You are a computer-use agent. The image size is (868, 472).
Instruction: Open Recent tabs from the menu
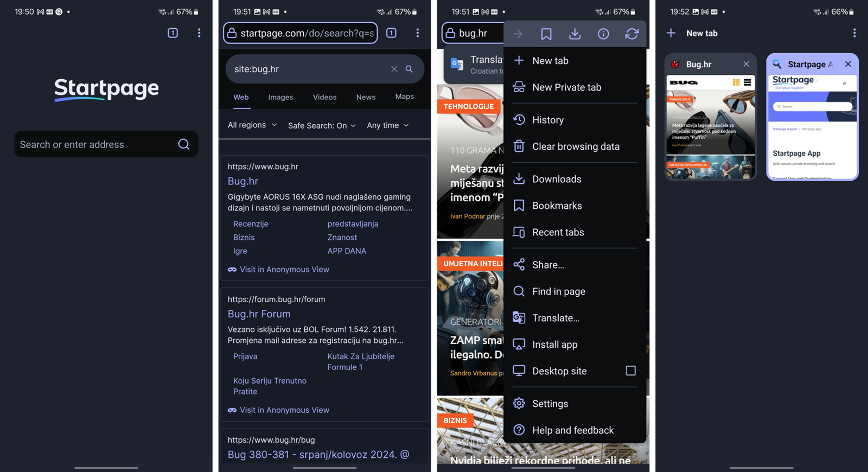click(575, 232)
